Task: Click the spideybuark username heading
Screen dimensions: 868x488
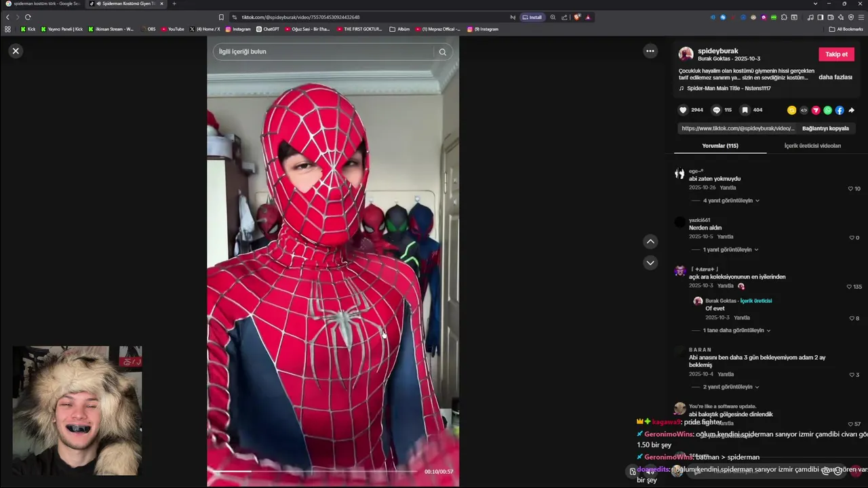Action: [717, 51]
